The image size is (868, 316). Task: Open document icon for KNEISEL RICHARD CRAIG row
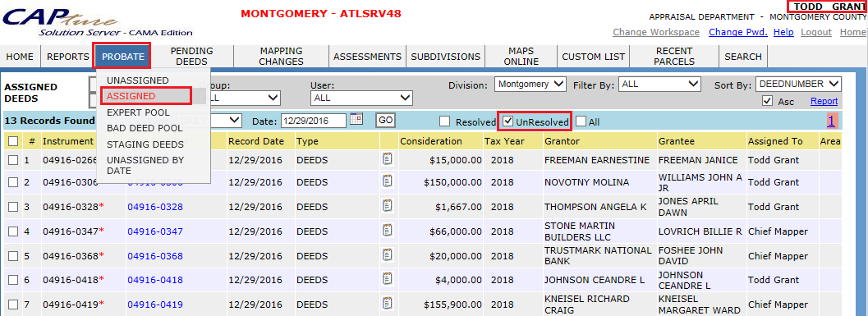coord(388,303)
